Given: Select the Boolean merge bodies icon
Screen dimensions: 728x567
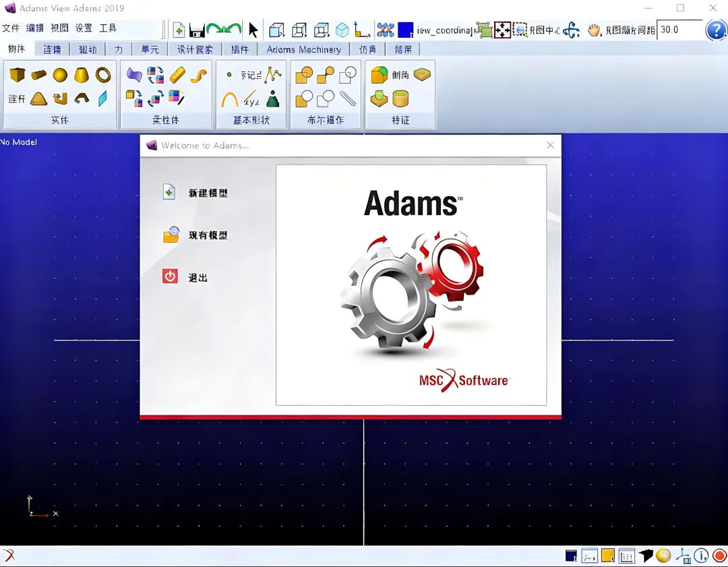Looking at the screenshot, I should click(x=326, y=75).
